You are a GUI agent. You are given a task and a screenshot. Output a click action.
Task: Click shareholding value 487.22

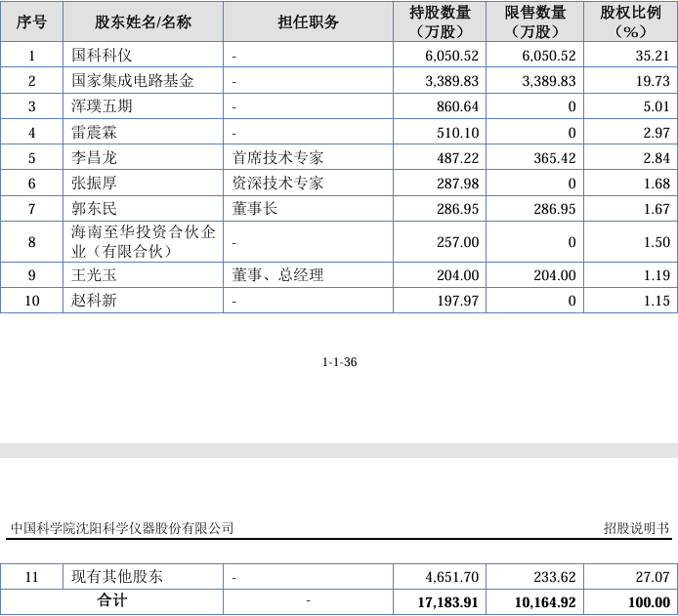coord(458,158)
